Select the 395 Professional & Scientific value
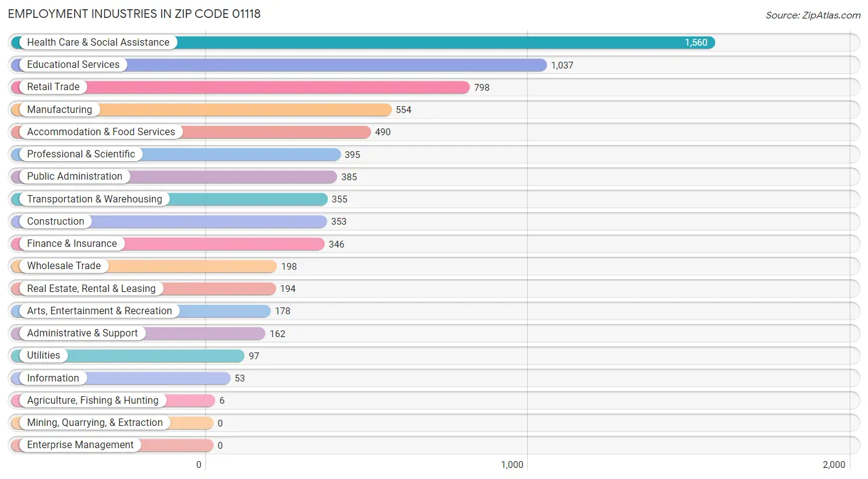Screen dimensions: 868x479 click(353, 154)
